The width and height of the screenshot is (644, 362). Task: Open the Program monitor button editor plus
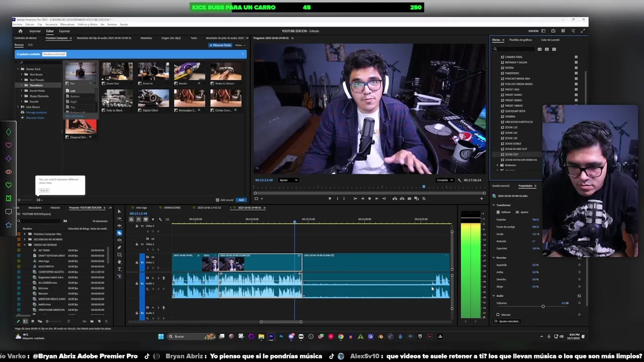pos(481,199)
